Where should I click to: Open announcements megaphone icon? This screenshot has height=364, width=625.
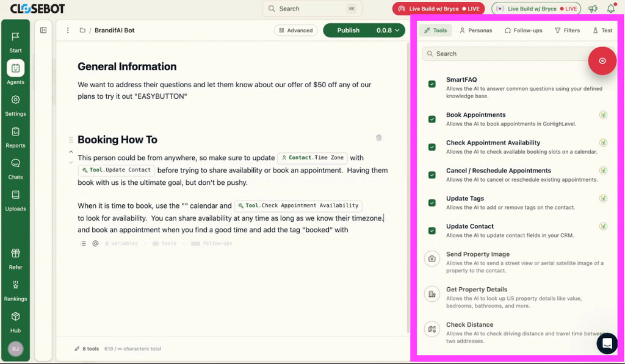(x=593, y=9)
